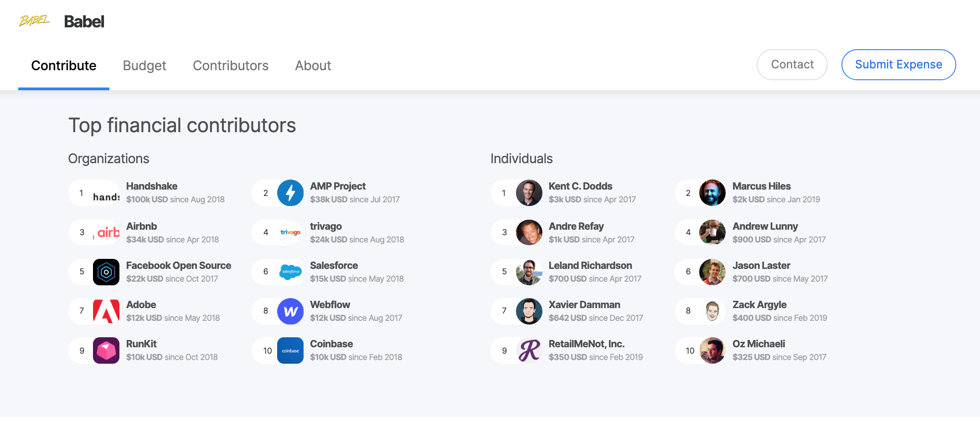This screenshot has width=980, height=443.
Task: Click Zack Argyle's sketch avatar
Action: click(712, 311)
